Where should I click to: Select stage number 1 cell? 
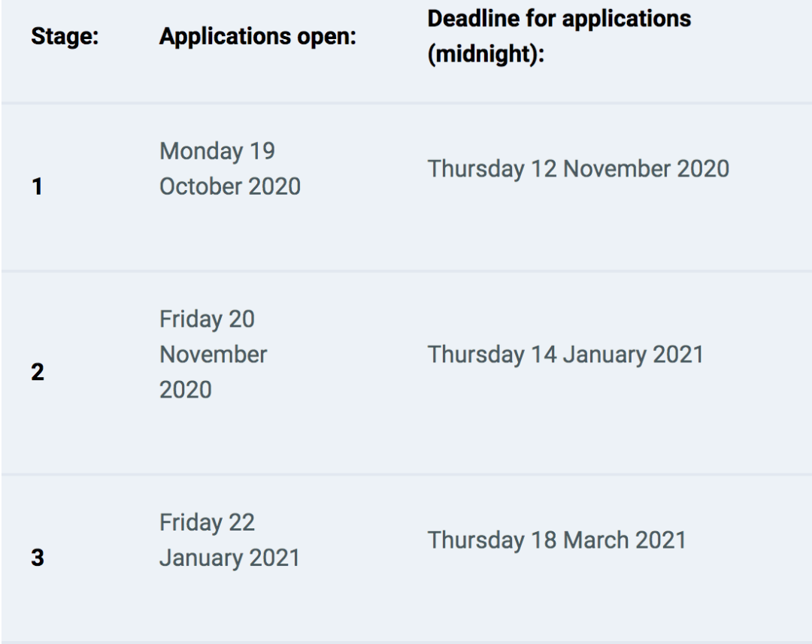[38, 186]
